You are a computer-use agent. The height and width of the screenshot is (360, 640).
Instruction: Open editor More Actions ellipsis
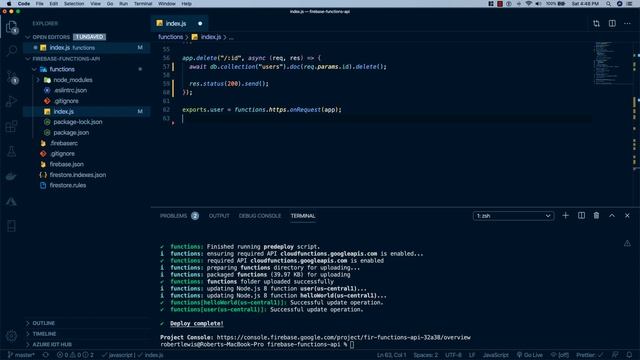point(627,23)
